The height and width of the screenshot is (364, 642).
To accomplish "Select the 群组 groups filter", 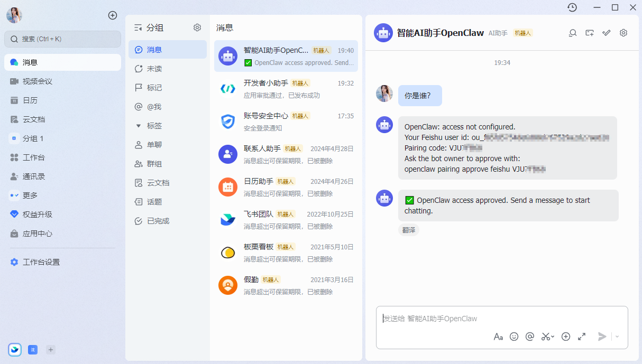I will (168, 164).
